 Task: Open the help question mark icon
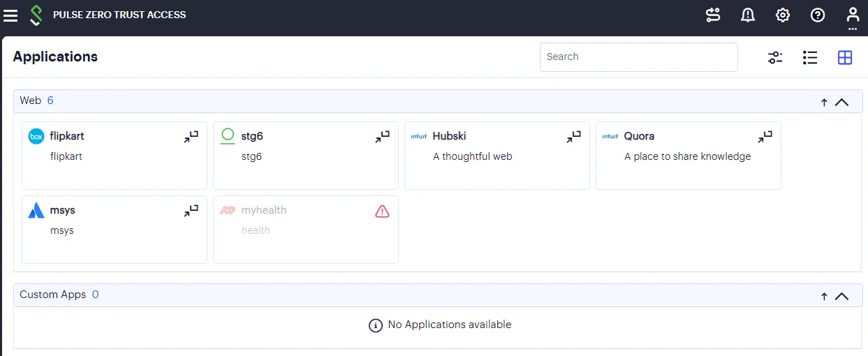(818, 15)
